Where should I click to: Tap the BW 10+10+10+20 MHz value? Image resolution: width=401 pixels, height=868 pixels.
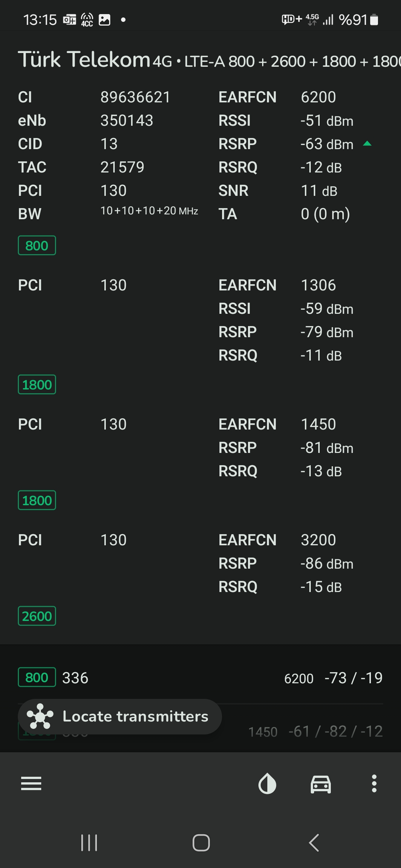(149, 211)
